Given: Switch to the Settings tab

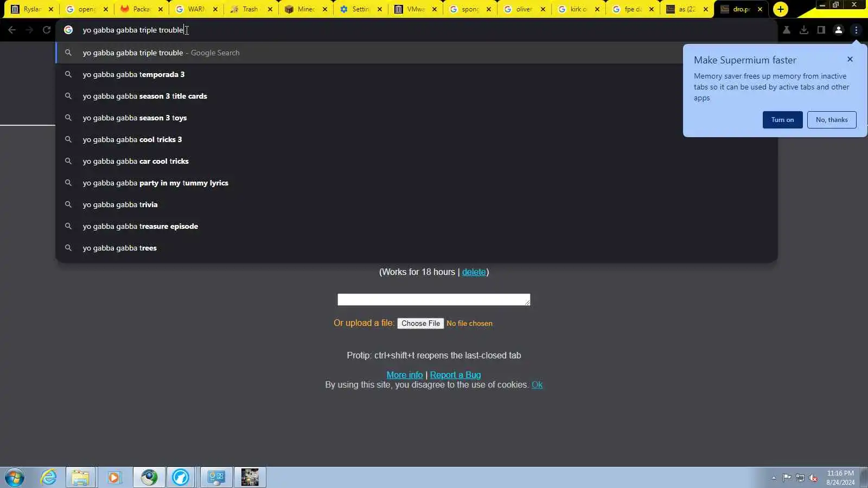Looking at the screenshot, I should pos(360,9).
